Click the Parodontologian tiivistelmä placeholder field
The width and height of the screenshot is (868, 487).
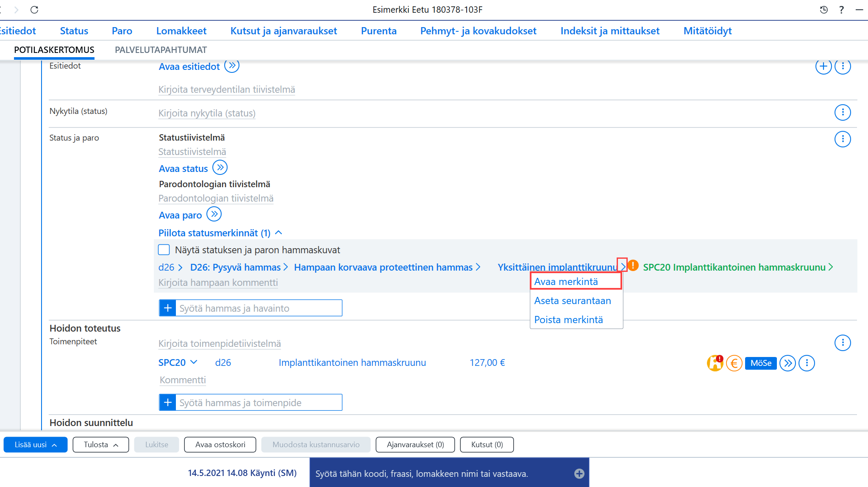pos(216,198)
